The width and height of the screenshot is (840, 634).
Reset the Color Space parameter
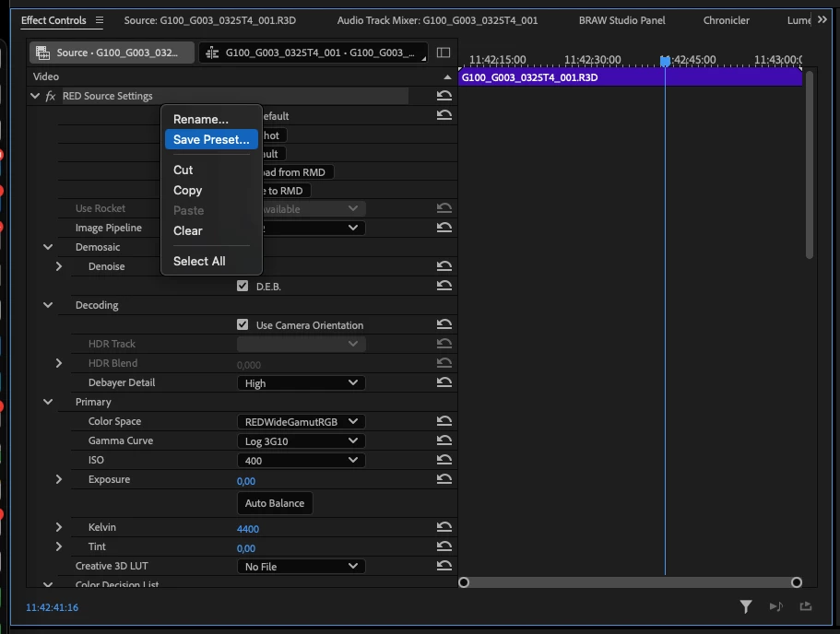444,421
